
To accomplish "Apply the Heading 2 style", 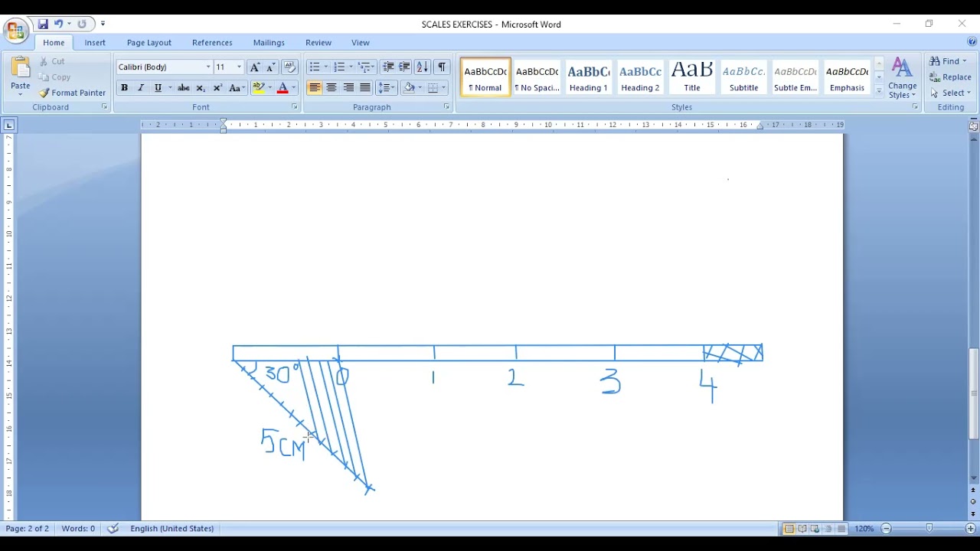I will 640,77.
